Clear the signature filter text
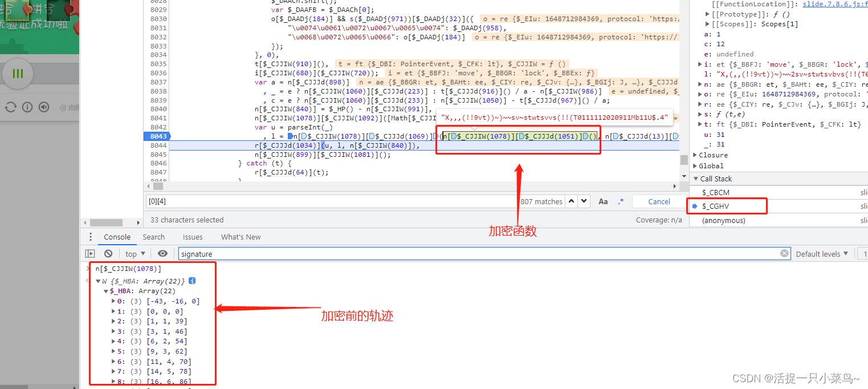The height and width of the screenshot is (389, 868). click(x=784, y=254)
